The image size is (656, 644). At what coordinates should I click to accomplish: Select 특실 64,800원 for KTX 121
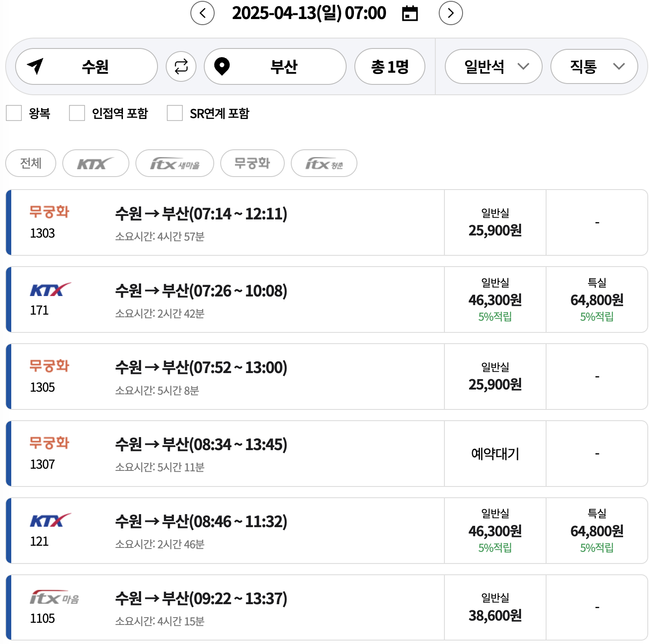597,531
